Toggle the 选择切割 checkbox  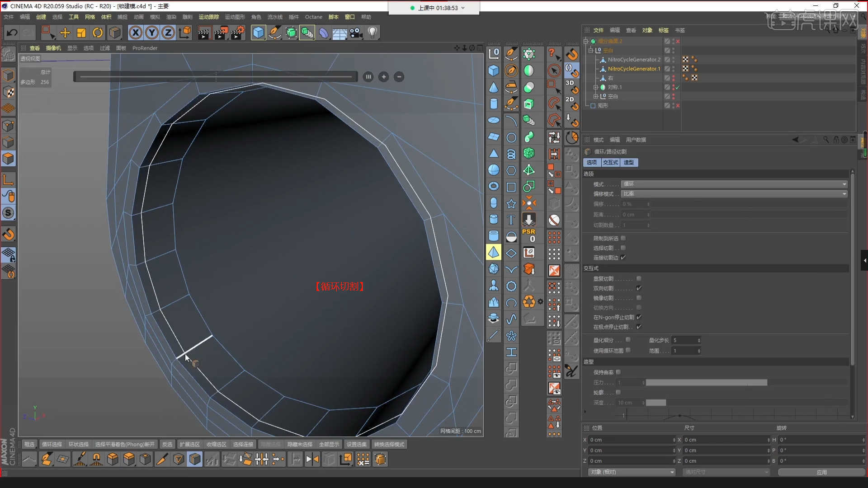[623, 248]
